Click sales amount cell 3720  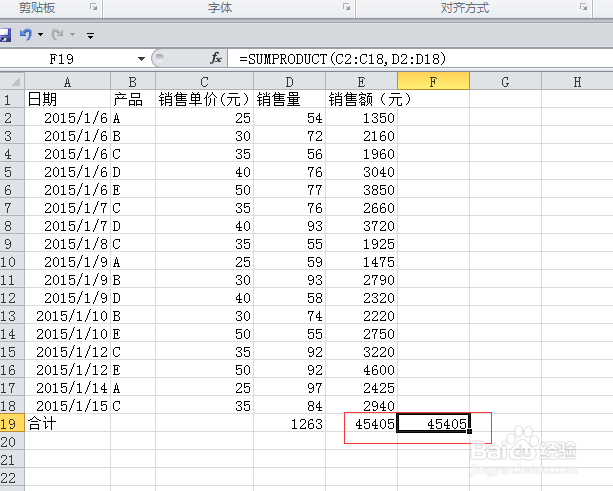[x=362, y=226]
